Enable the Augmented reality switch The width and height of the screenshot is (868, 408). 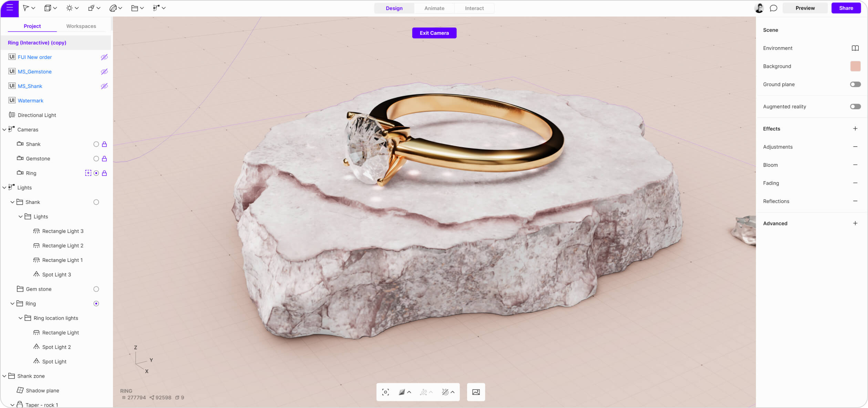[x=855, y=106]
